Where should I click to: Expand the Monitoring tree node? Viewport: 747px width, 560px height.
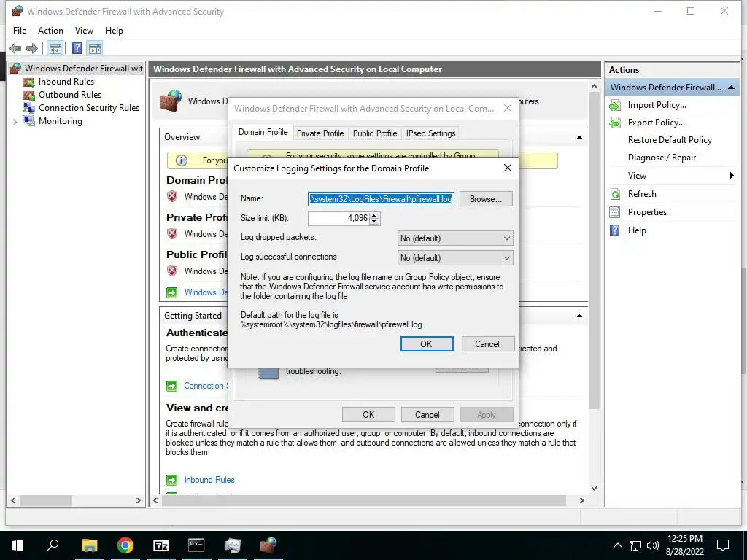(x=15, y=122)
